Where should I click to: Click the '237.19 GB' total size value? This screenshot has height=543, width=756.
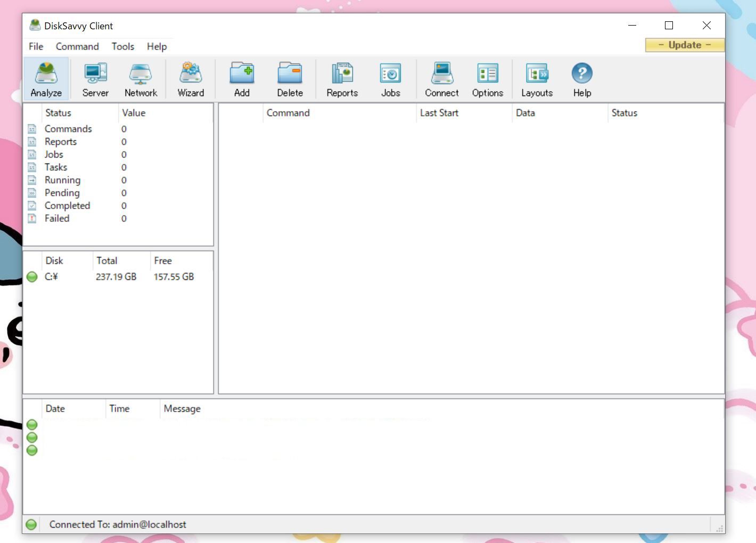tap(116, 277)
